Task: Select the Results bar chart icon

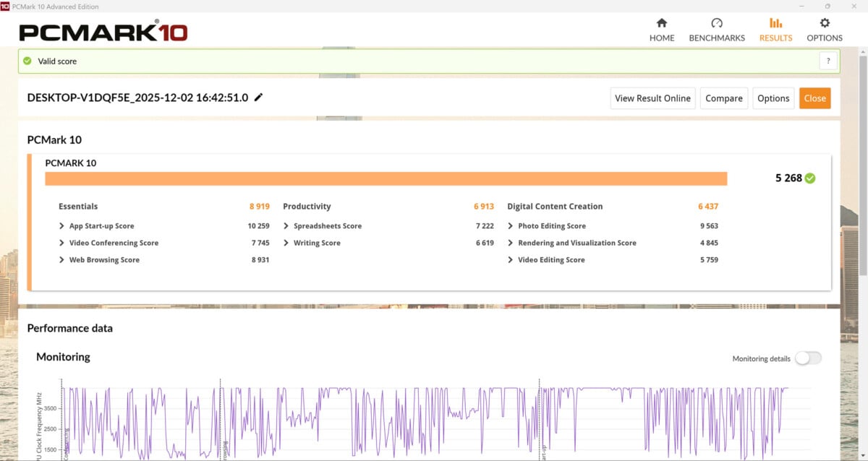Action: (x=775, y=23)
